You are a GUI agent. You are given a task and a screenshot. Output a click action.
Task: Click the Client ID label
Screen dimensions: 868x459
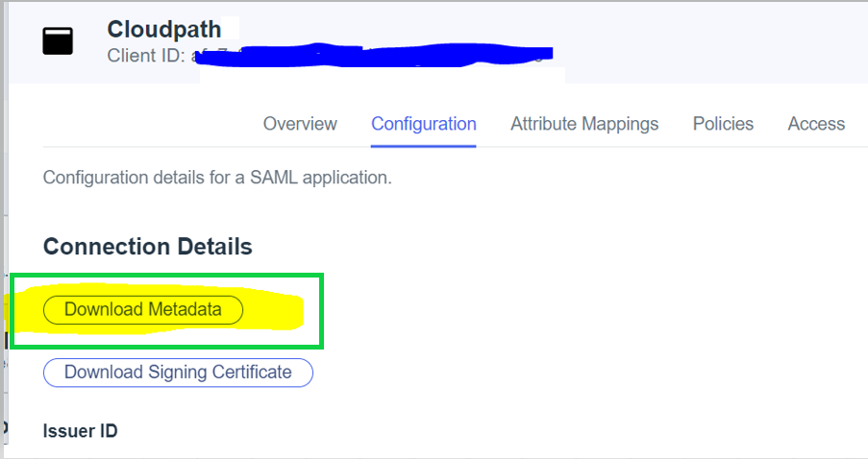tap(146, 55)
